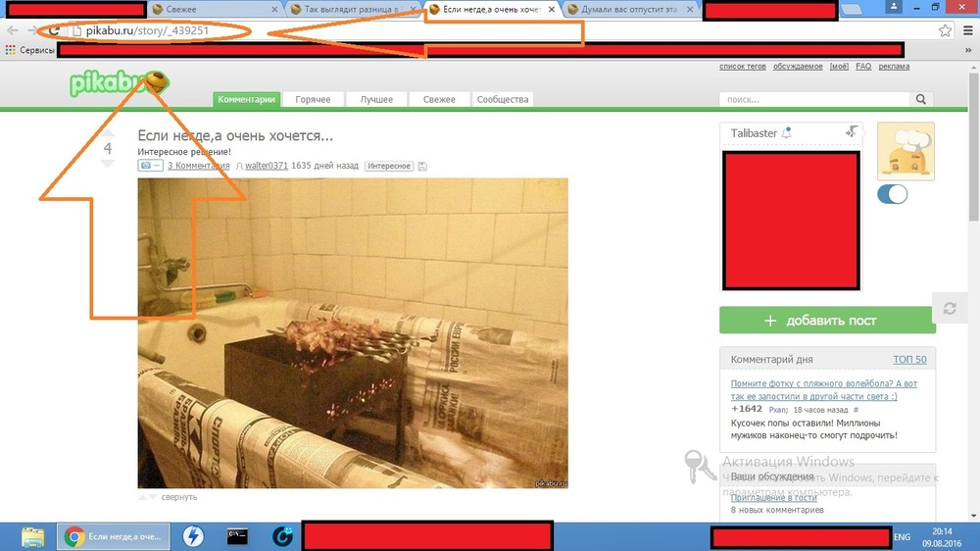Open the blue circular C app in taskbar
The image size is (980, 551).
(x=282, y=536)
